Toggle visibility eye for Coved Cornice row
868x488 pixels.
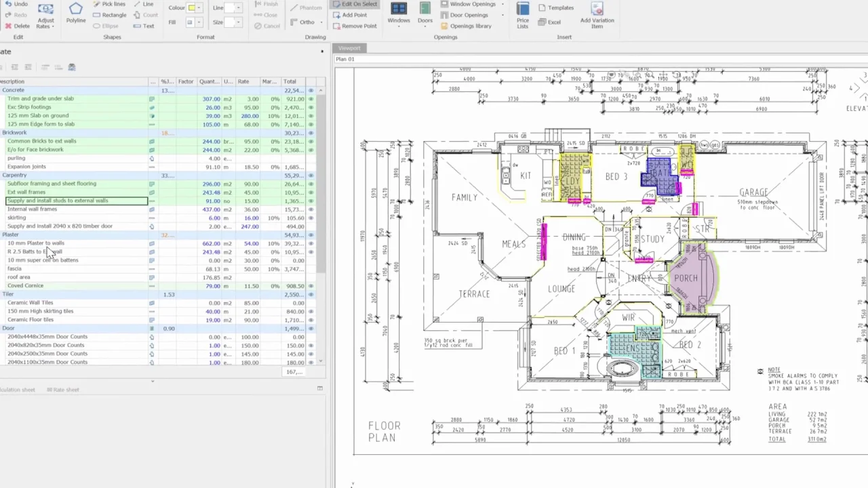[x=311, y=286]
